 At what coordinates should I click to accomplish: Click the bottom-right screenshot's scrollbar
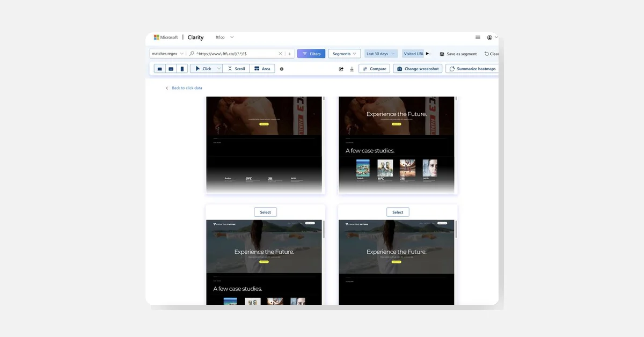click(x=456, y=230)
